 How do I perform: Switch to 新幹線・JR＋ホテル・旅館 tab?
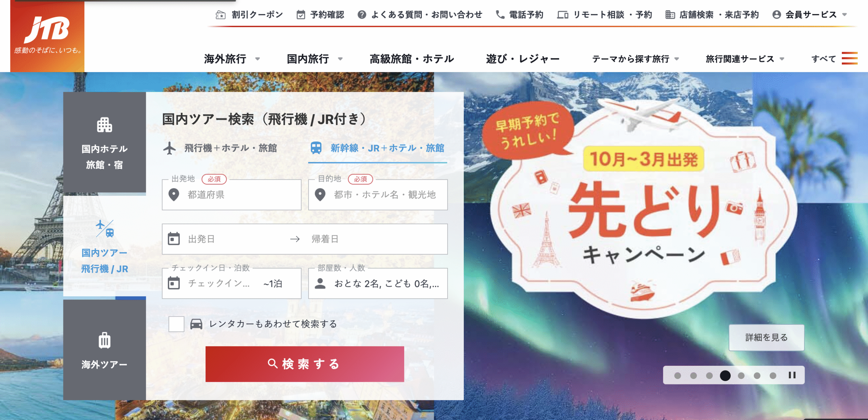378,148
